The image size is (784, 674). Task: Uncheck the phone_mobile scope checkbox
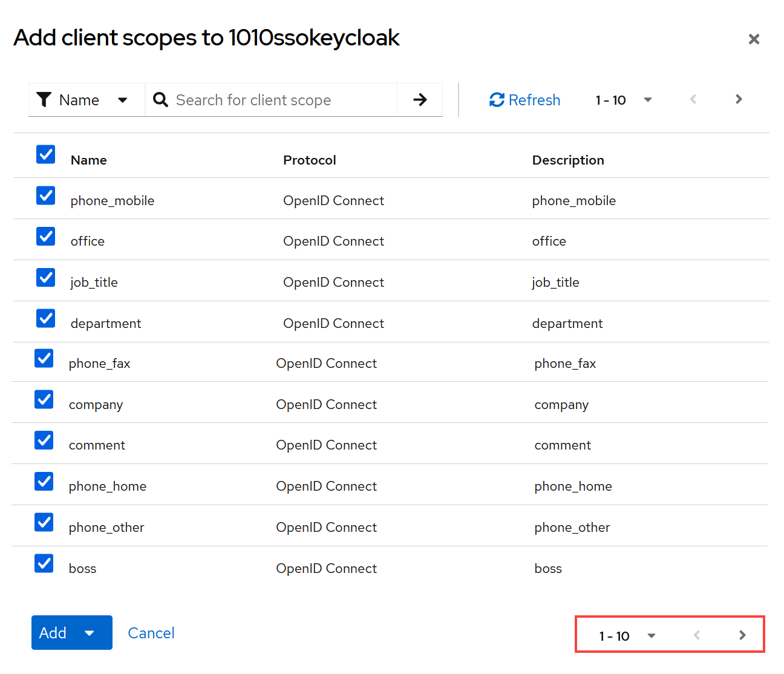pyautogui.click(x=46, y=195)
